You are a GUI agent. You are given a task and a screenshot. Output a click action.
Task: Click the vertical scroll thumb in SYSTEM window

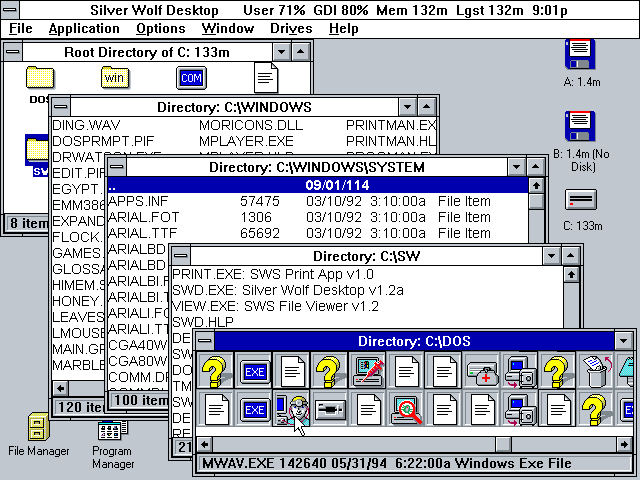tap(536, 201)
